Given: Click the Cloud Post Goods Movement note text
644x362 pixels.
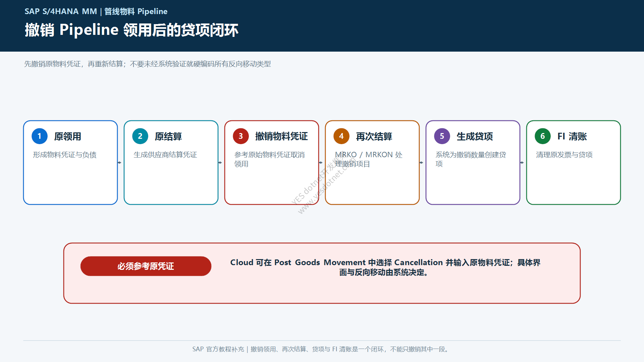Looking at the screenshot, I should pos(385,267).
